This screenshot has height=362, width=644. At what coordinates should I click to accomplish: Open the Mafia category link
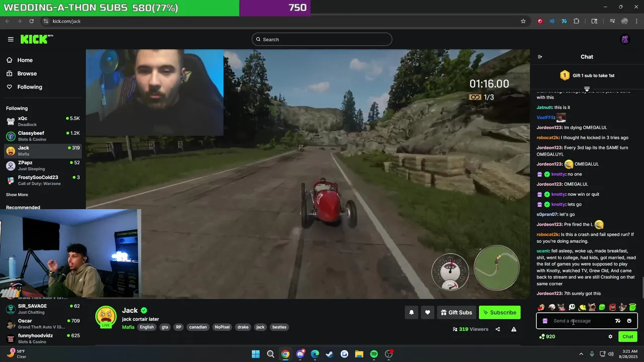128,327
